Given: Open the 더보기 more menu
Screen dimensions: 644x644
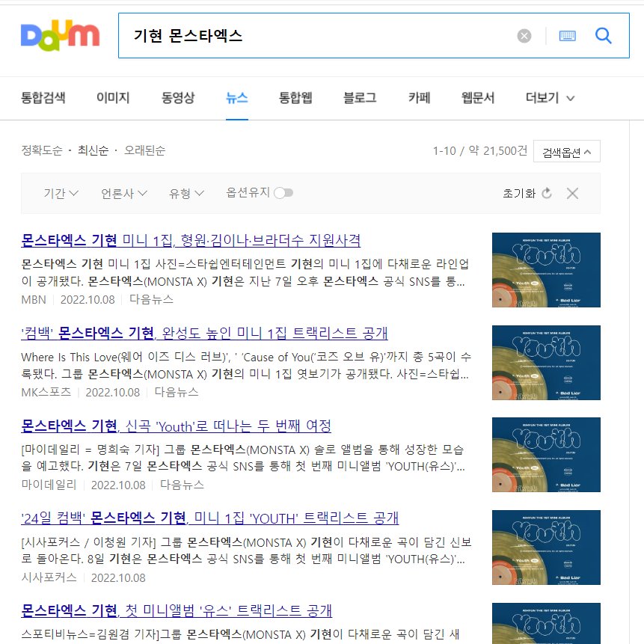Looking at the screenshot, I should [550, 98].
